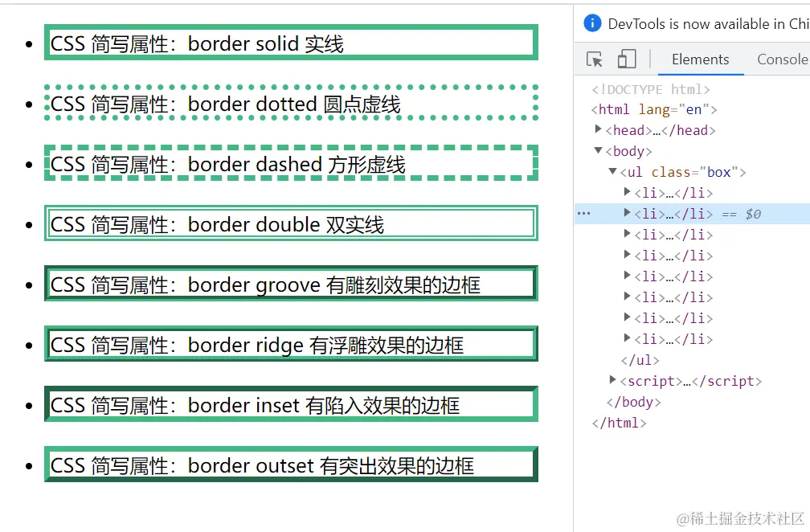This screenshot has height=532, width=810.
Task: Click the border dashed list item
Action: (x=292, y=163)
